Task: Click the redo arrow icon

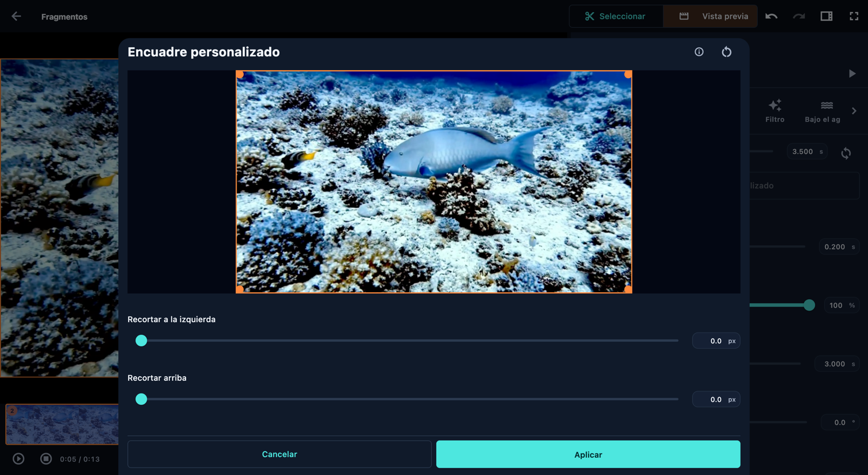Action: pos(799,16)
